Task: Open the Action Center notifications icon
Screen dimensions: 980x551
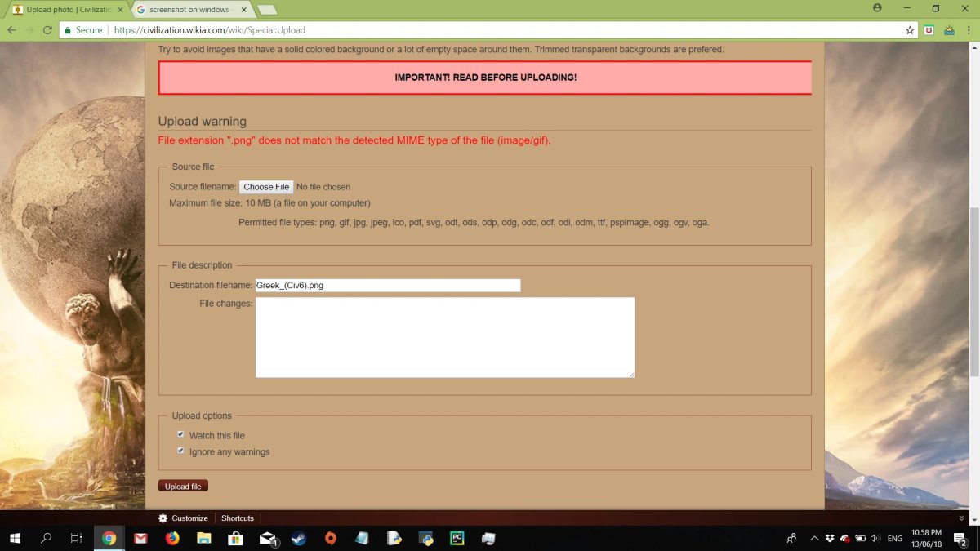Action: click(x=960, y=538)
